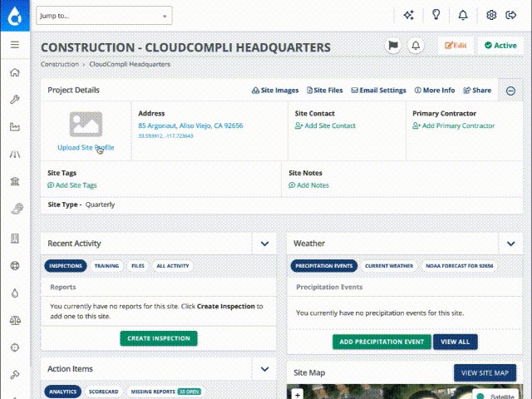Click Upload Site Profile link
The height and width of the screenshot is (399, 532).
tap(86, 148)
